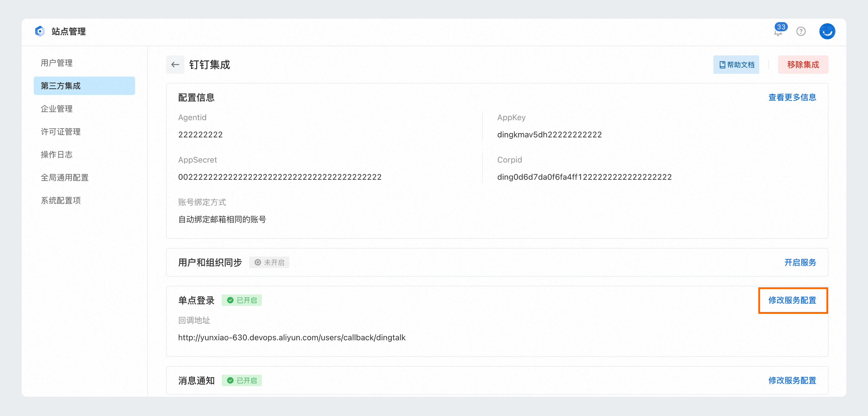
Task: Select 许可证管理 in the sidebar
Action: [84, 131]
